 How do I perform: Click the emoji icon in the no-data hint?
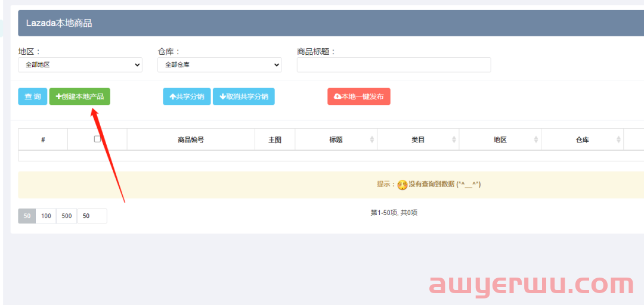point(402,185)
